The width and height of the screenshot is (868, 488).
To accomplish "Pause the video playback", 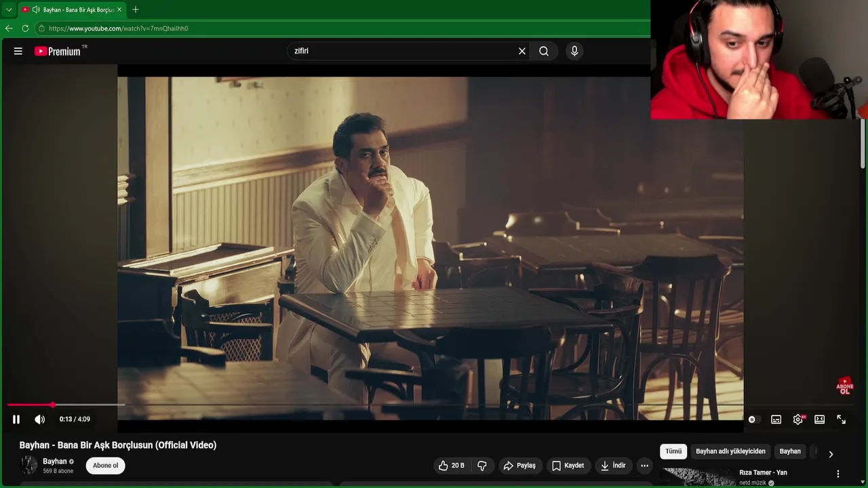I will pos(16,420).
